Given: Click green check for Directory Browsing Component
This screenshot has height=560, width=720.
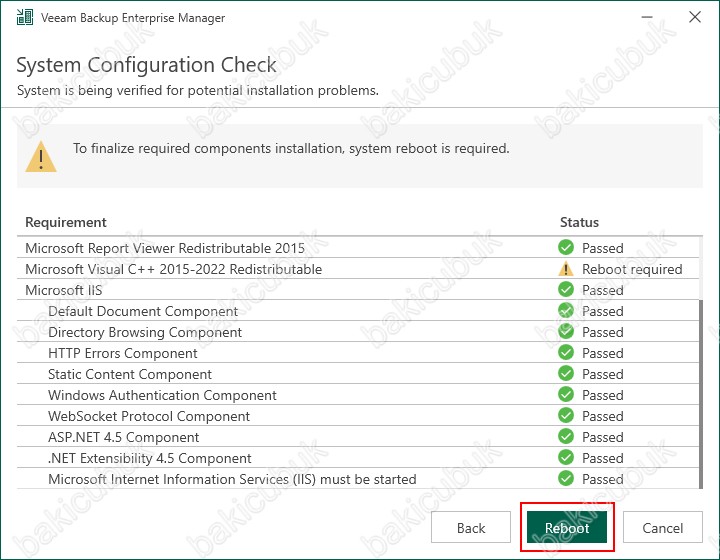Looking at the screenshot, I should [566, 331].
